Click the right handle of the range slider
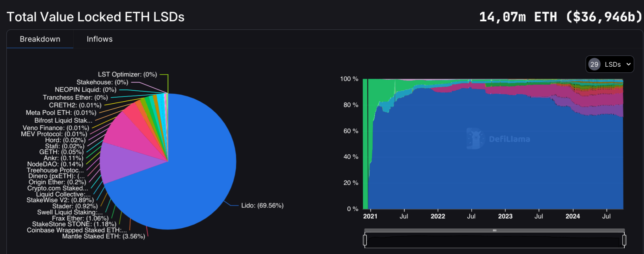Image resolution: width=644 pixels, height=254 pixels. (624, 240)
